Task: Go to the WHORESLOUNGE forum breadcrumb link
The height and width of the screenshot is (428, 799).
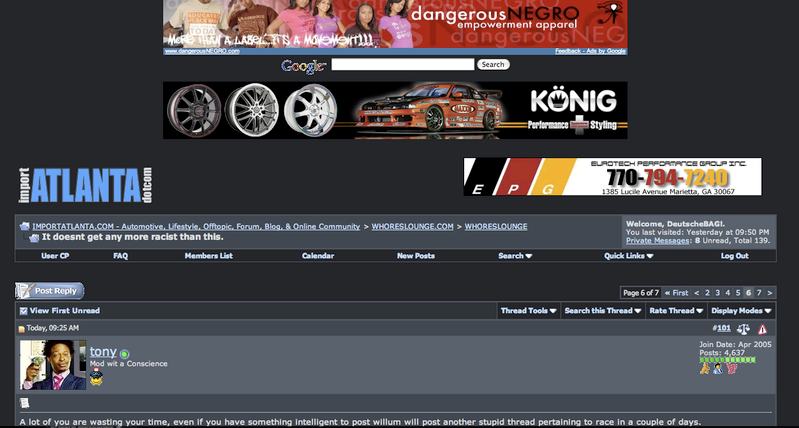Action: click(x=496, y=227)
